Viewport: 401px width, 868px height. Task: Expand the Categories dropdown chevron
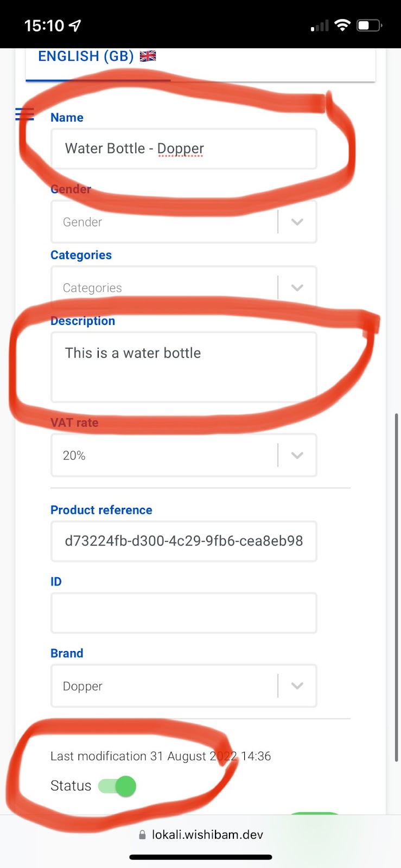[x=297, y=288]
